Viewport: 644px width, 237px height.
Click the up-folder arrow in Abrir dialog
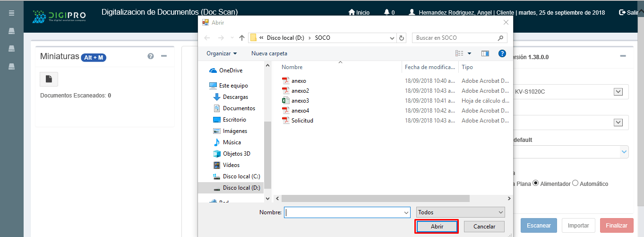242,38
